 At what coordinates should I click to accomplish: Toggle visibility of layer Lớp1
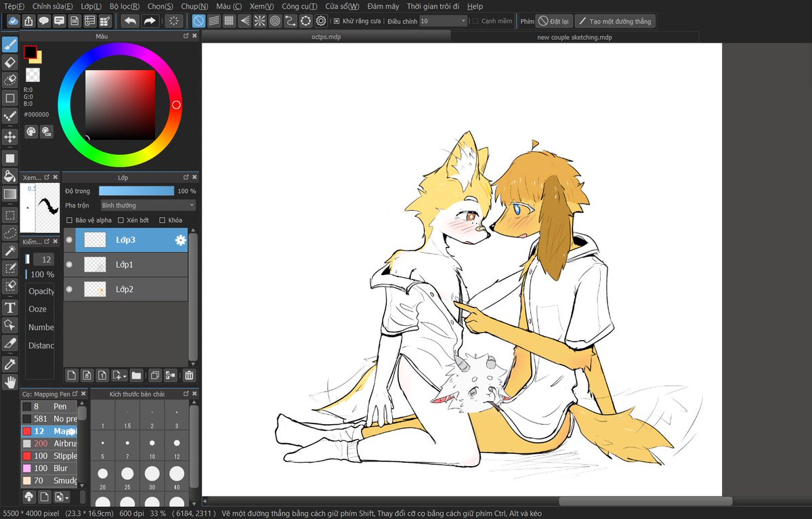(69, 265)
